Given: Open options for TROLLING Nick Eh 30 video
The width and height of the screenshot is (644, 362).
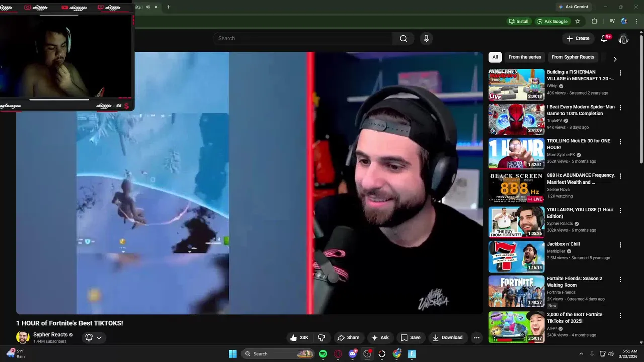Looking at the screenshot, I should coord(620,142).
